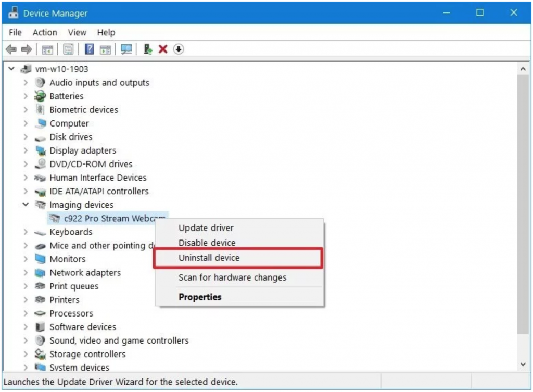The width and height of the screenshot is (533, 392).
Task: Click the vm-w10-1903 computer root icon
Action: (26, 69)
